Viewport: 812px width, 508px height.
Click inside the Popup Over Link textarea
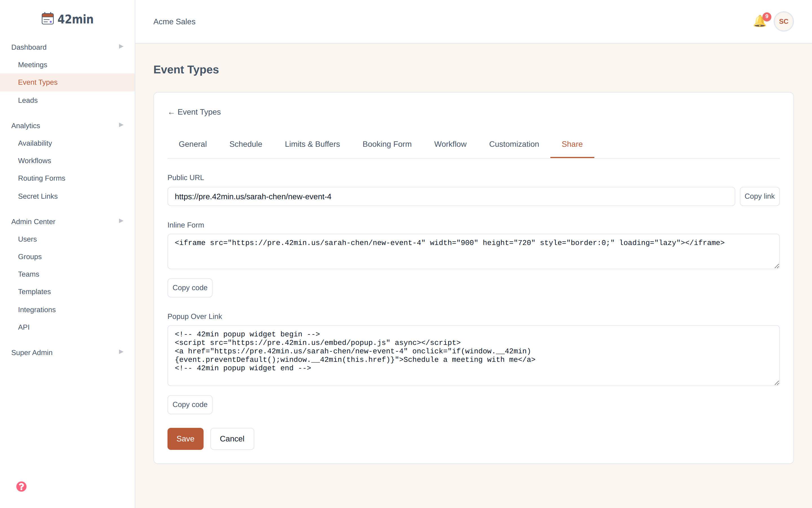coord(473,356)
